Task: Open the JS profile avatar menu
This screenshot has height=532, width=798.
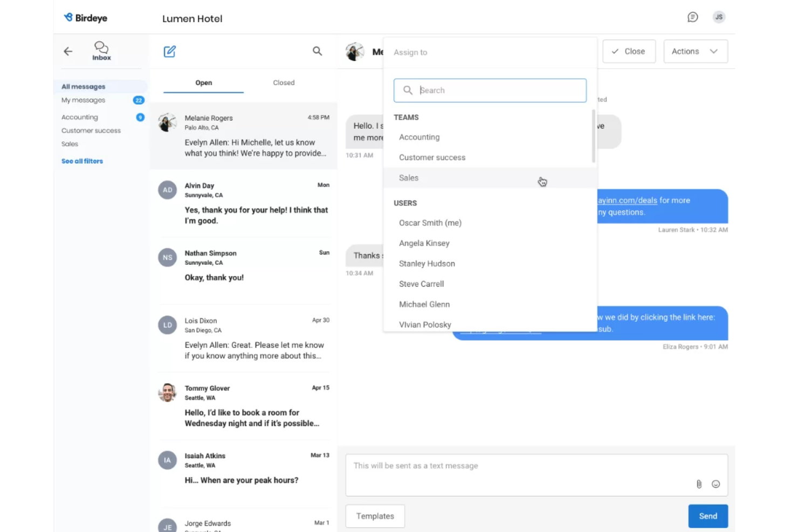Action: [x=719, y=17]
